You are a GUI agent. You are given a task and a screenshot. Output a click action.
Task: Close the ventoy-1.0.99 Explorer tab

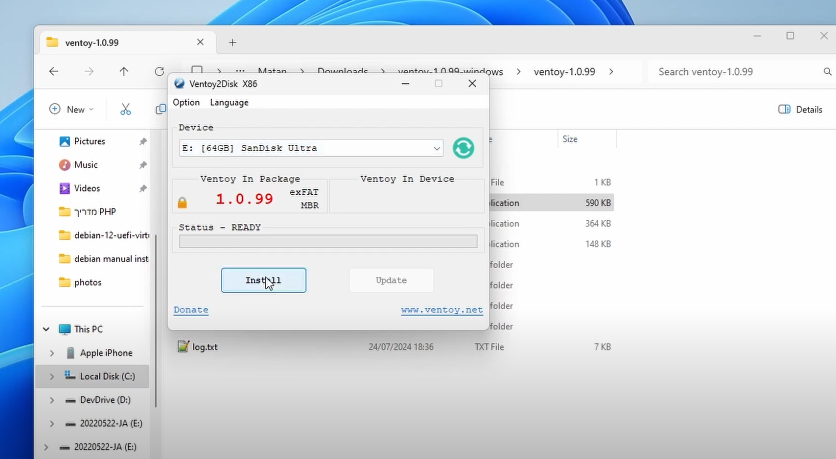(200, 42)
